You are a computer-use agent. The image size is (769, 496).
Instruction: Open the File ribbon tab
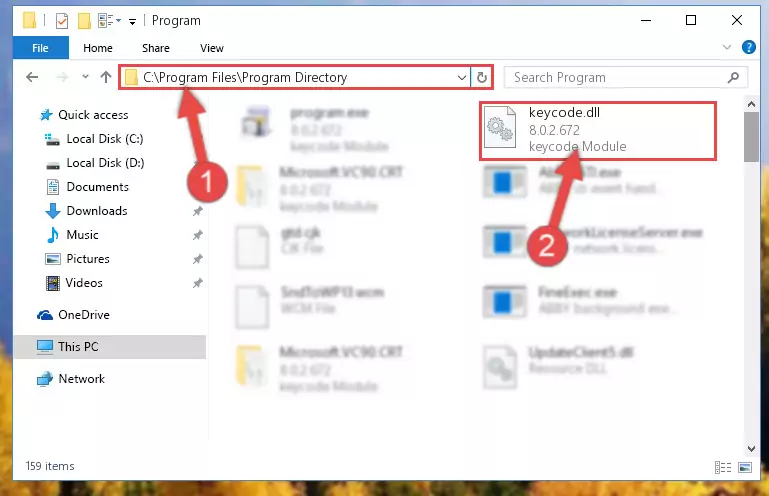click(x=40, y=48)
